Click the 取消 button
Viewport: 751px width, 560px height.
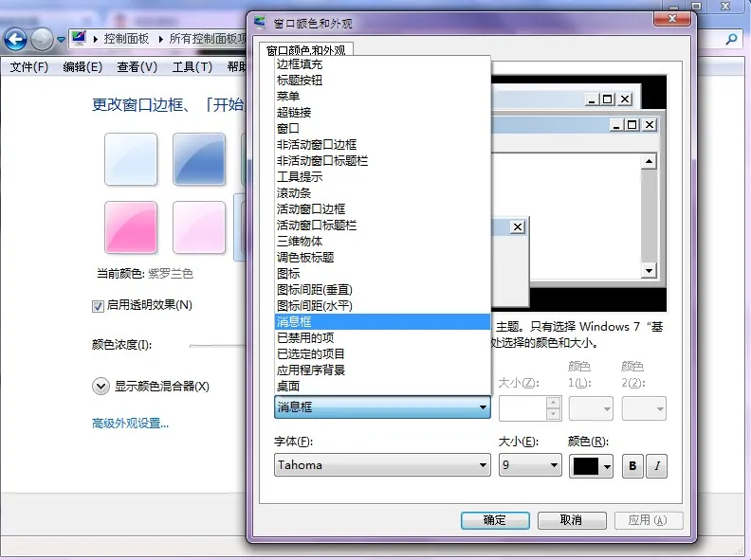click(571, 520)
